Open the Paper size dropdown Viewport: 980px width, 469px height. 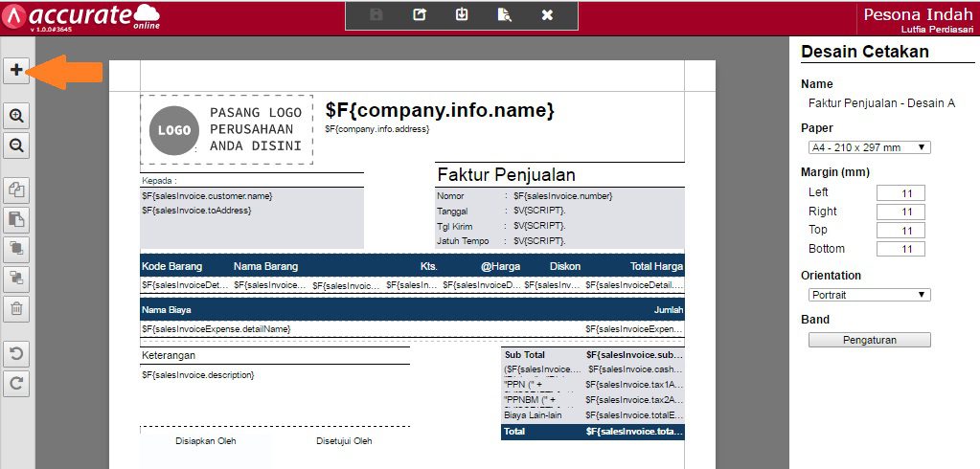click(x=869, y=147)
